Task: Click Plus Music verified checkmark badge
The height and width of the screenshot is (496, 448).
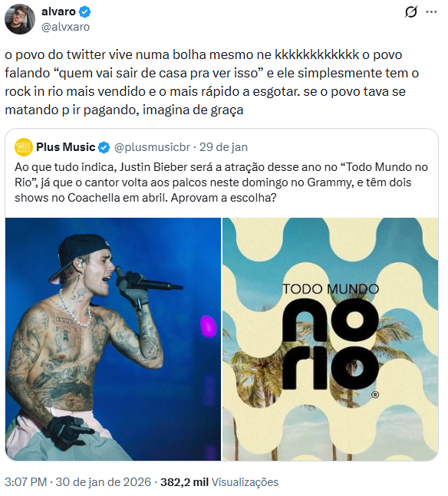Action: click(x=104, y=147)
